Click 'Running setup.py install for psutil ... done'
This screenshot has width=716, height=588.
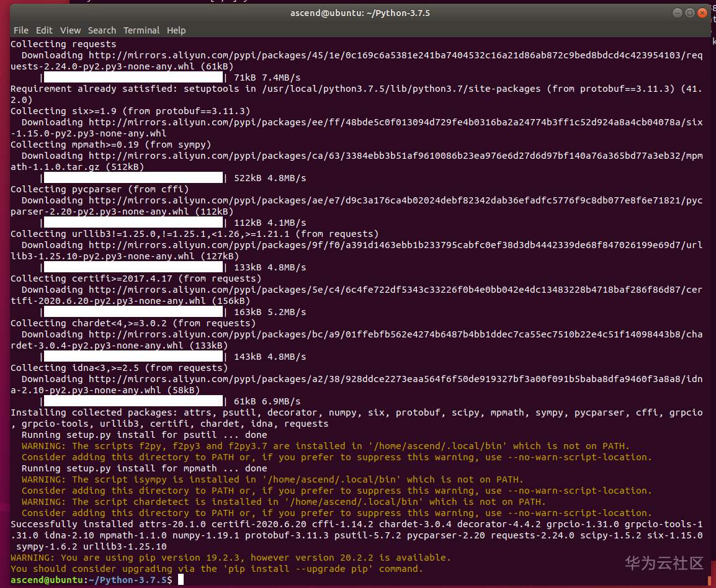145,435
